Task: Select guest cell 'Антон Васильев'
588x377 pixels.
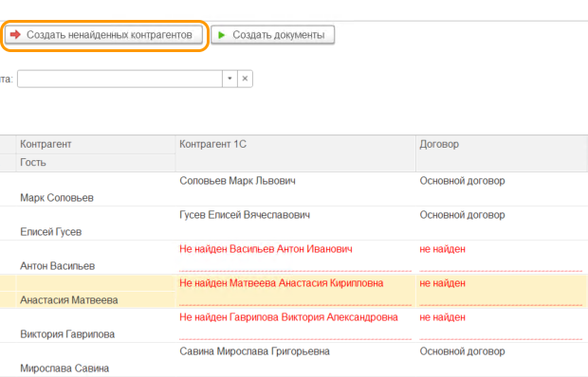Action: [x=96, y=266]
